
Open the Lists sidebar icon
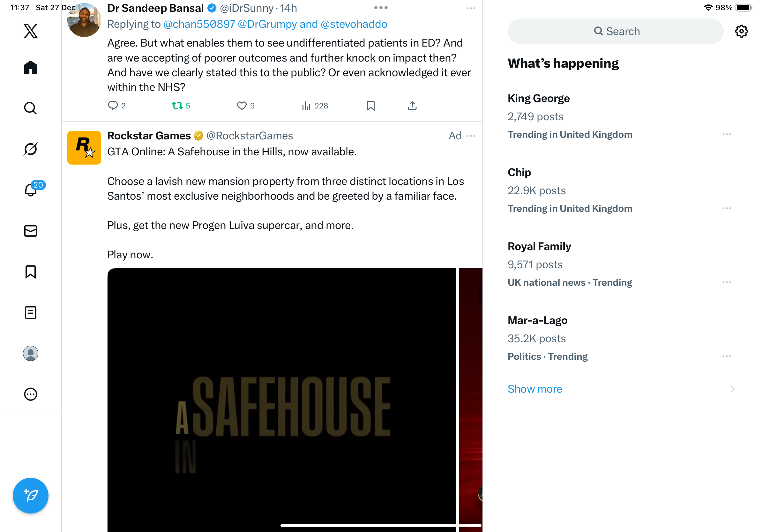click(31, 313)
